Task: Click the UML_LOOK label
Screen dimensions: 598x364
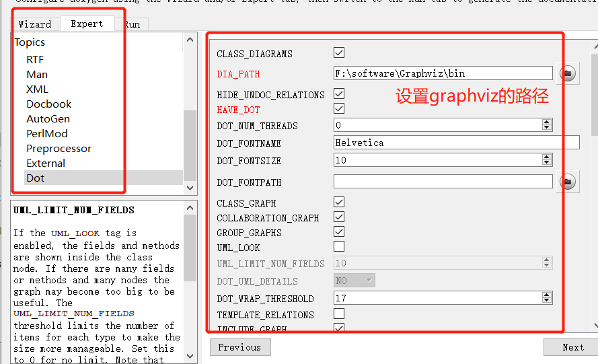Action: pos(238,248)
